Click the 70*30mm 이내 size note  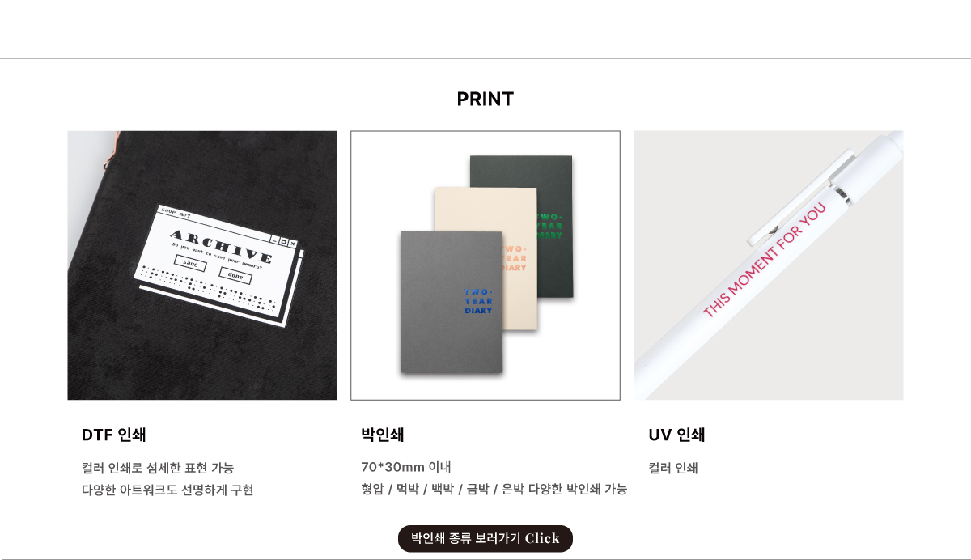tap(406, 467)
